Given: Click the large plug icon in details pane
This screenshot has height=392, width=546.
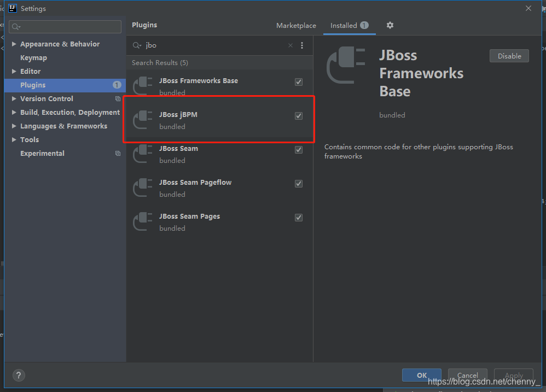Looking at the screenshot, I should [346, 65].
